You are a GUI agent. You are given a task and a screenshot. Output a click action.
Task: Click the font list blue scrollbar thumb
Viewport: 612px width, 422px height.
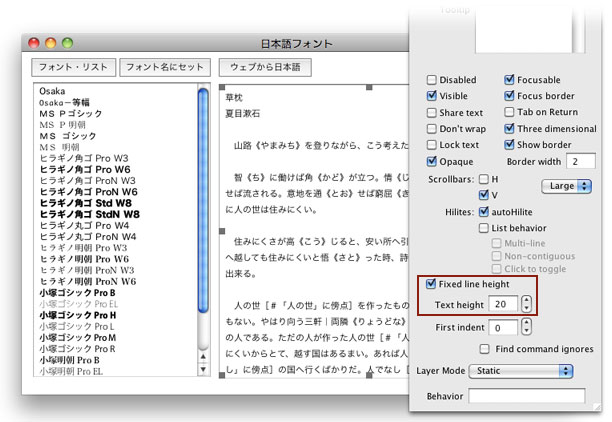click(x=203, y=201)
